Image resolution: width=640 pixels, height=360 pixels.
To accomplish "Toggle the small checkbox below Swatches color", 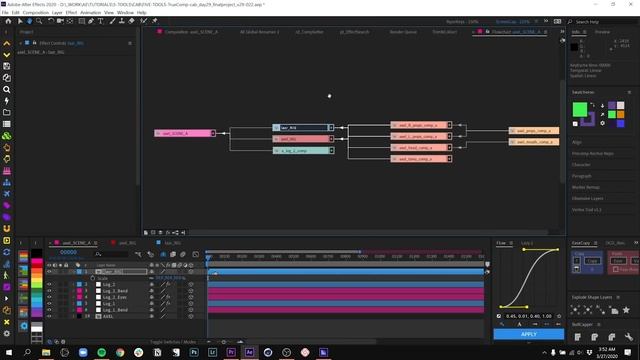I will [575, 124].
